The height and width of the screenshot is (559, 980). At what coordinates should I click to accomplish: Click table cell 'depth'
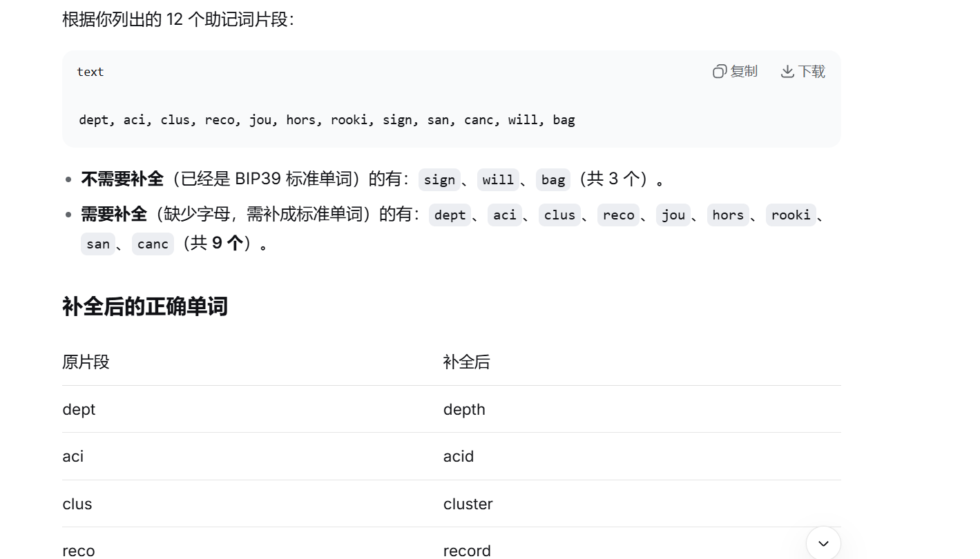click(464, 409)
